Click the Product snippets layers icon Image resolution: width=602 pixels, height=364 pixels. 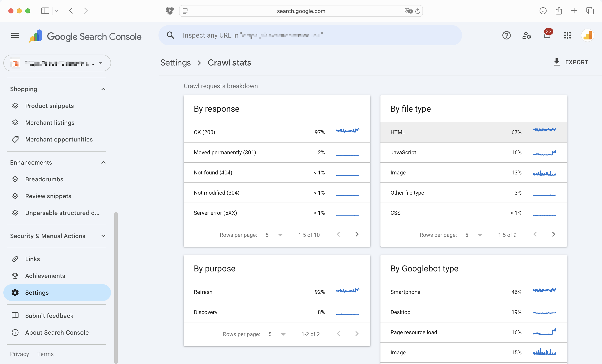coord(15,106)
